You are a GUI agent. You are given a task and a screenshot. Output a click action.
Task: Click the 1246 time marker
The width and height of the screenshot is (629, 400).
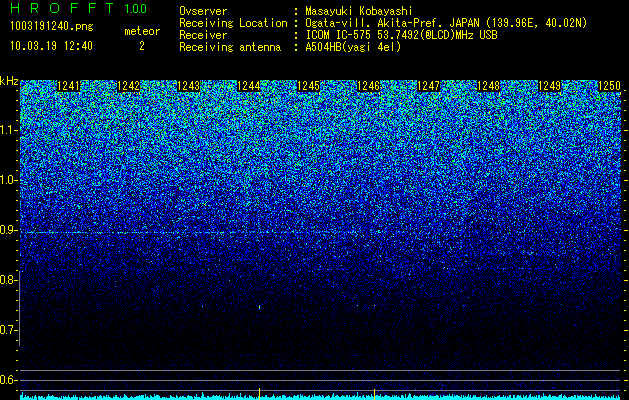(369, 86)
